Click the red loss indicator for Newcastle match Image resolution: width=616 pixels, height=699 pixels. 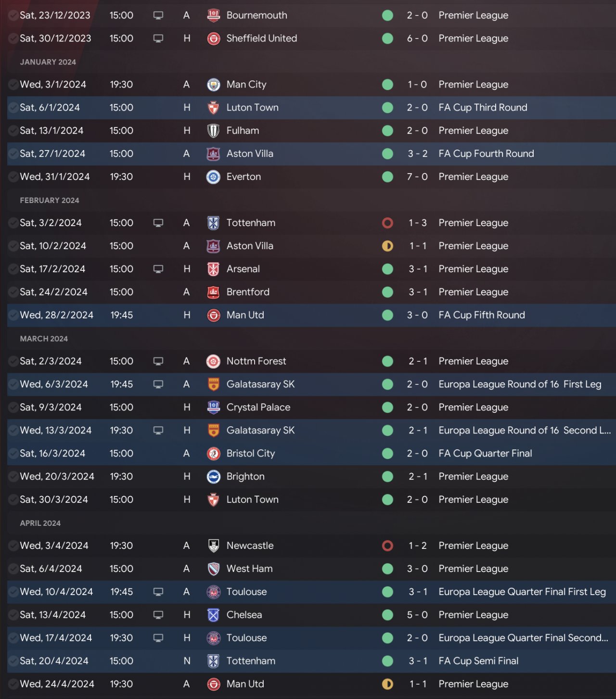[387, 546]
